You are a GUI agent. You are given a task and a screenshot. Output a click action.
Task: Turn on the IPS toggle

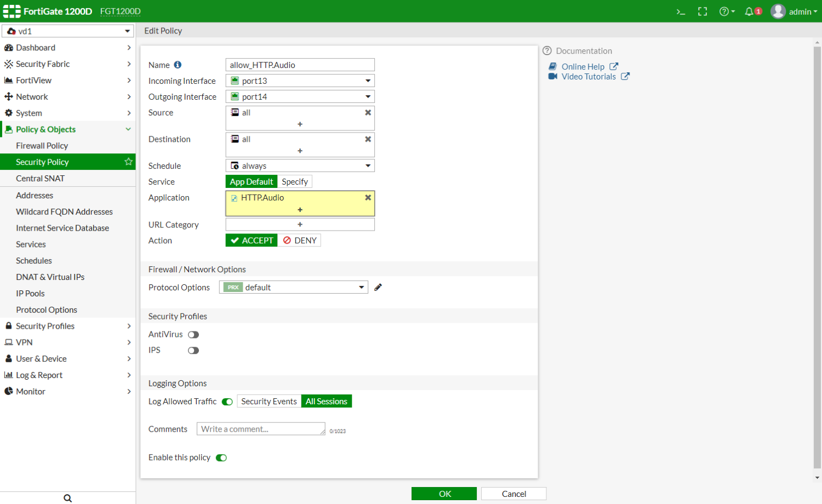coord(193,350)
